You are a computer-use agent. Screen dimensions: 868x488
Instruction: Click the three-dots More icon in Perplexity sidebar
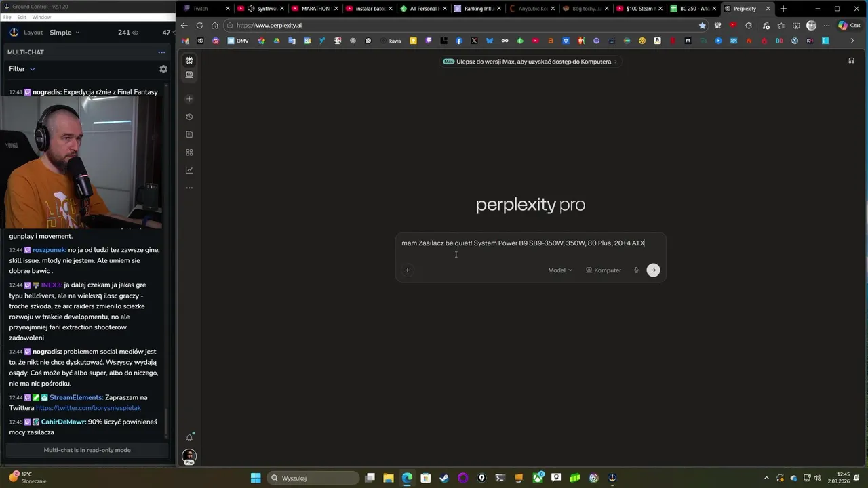click(189, 188)
